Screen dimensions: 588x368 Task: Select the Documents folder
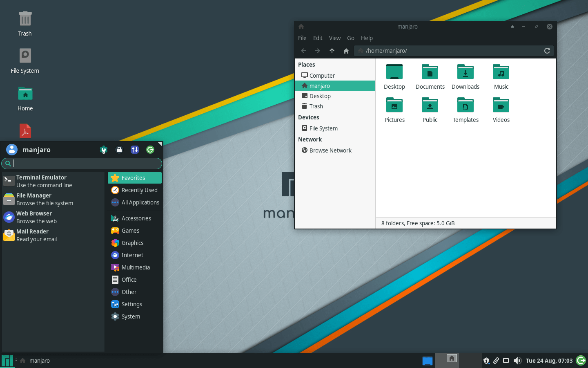click(x=430, y=77)
